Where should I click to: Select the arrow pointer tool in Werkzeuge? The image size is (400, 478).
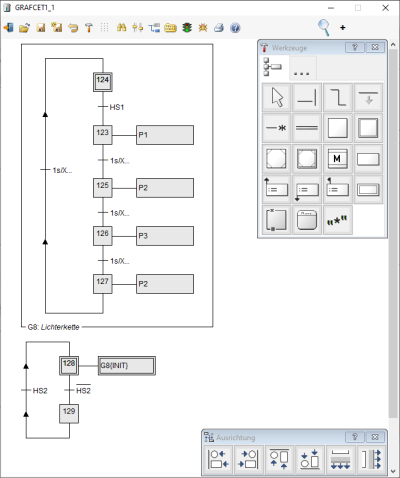pyautogui.click(x=277, y=97)
